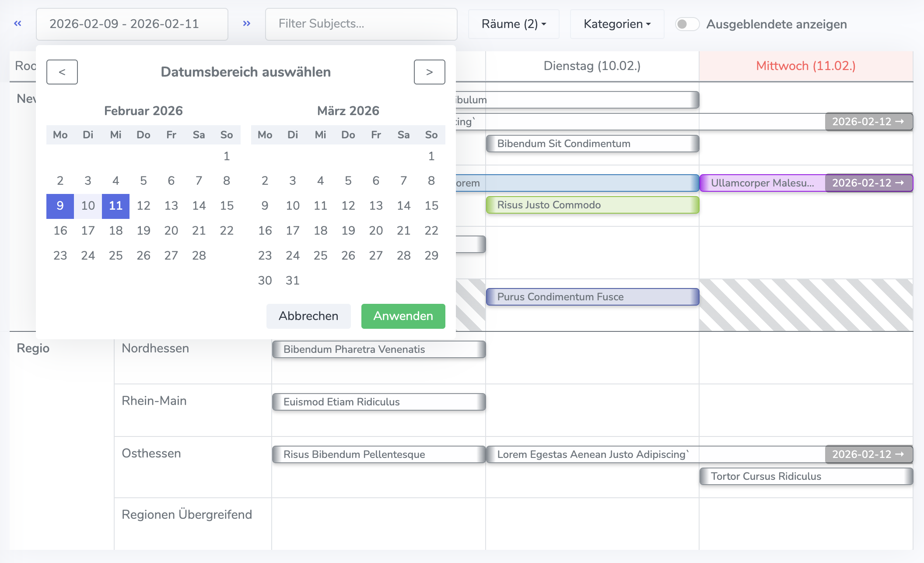
Task: Select February 10 in the calendar
Action: click(88, 206)
